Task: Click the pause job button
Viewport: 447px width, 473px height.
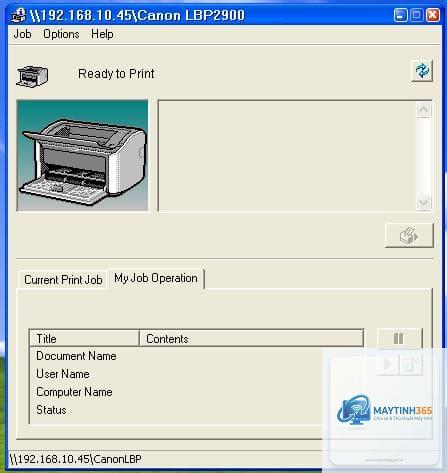Action: [399, 338]
